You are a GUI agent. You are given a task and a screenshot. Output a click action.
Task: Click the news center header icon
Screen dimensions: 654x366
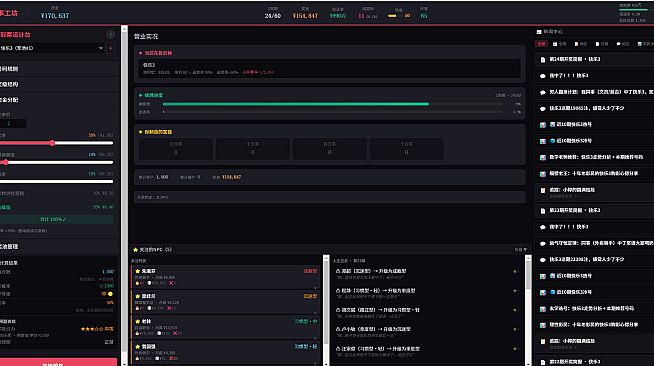click(539, 32)
